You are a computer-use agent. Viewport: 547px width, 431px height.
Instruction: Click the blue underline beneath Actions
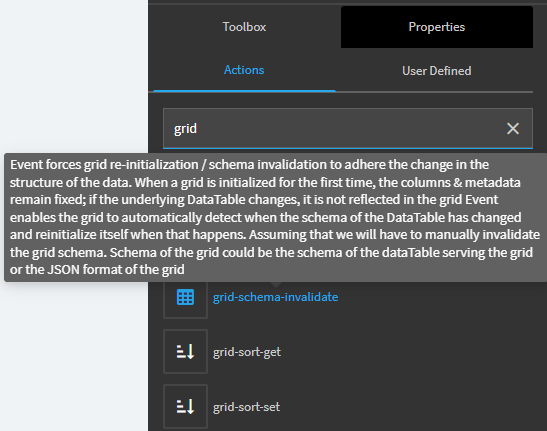coord(244,91)
